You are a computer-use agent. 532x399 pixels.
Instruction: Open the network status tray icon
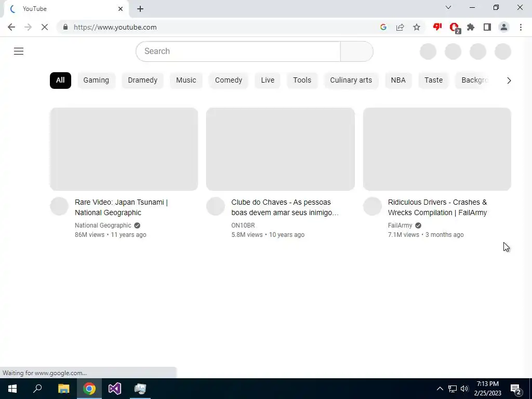tap(453, 389)
